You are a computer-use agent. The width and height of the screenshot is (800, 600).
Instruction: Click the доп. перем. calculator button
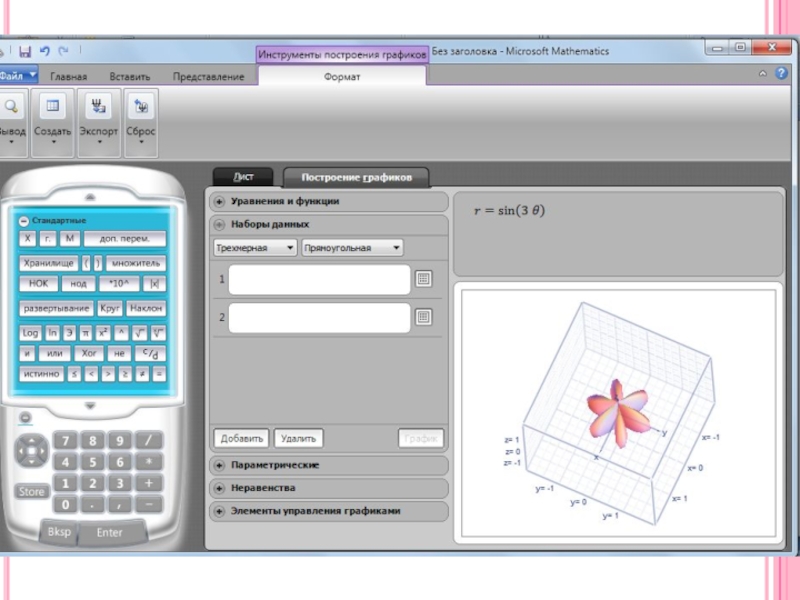[x=124, y=238]
